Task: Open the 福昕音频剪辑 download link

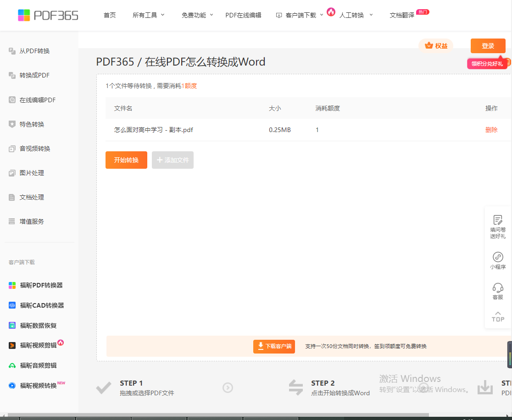Action: click(x=38, y=365)
